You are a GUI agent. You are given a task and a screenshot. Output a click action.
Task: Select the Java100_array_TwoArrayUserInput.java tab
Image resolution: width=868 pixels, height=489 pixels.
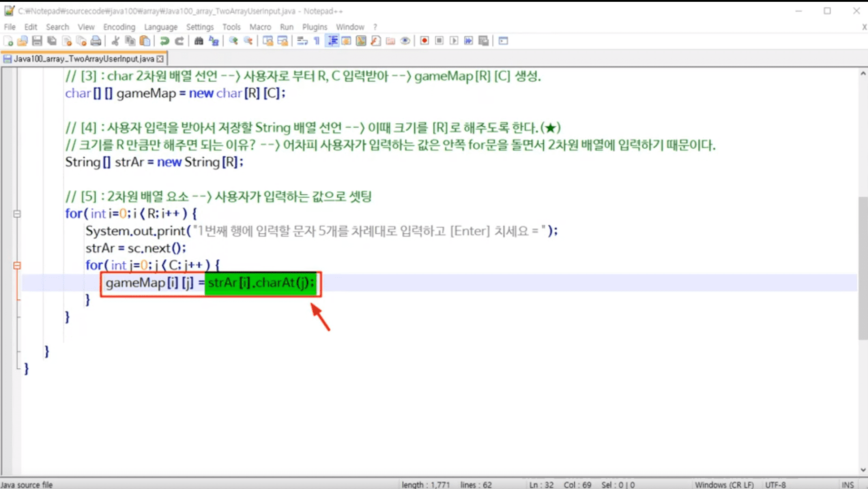(83, 59)
